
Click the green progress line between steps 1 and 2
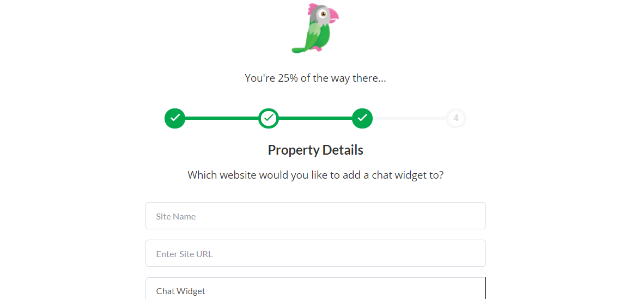(222, 118)
